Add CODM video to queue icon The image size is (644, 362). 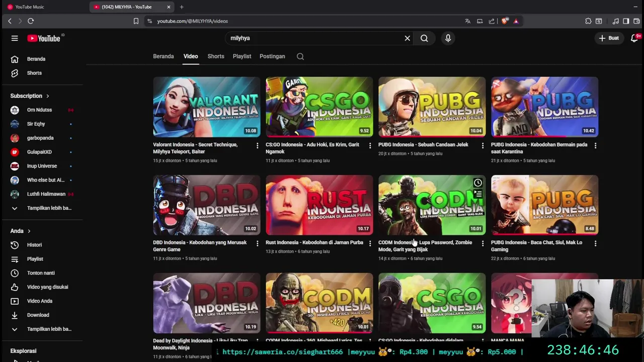click(x=477, y=194)
